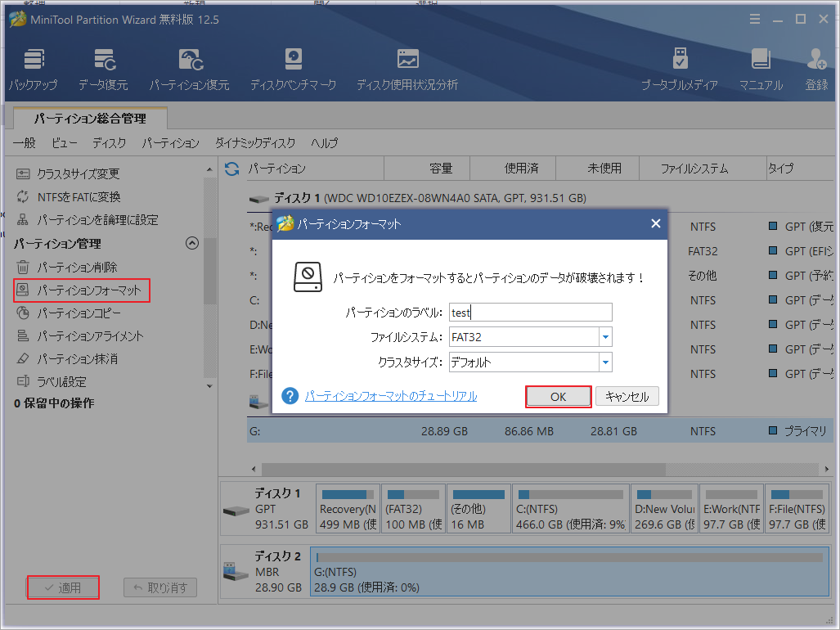Open the ディスク menu

coord(110,143)
